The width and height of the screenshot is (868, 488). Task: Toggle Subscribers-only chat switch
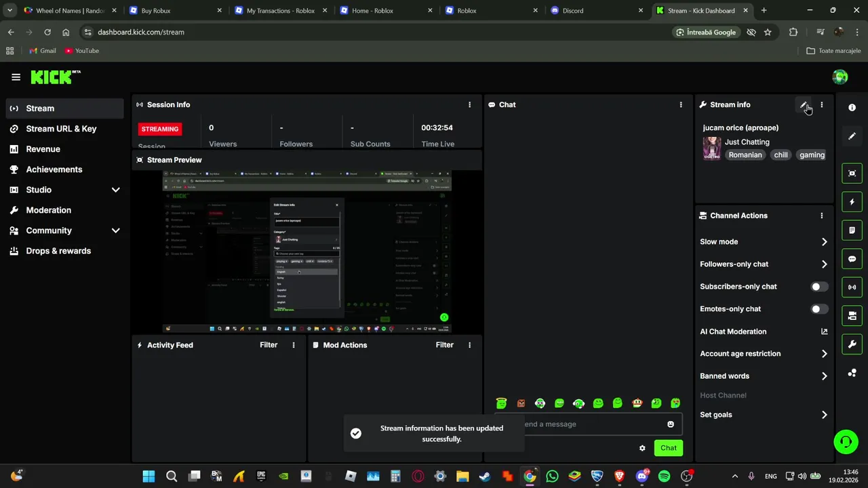pyautogui.click(x=819, y=287)
